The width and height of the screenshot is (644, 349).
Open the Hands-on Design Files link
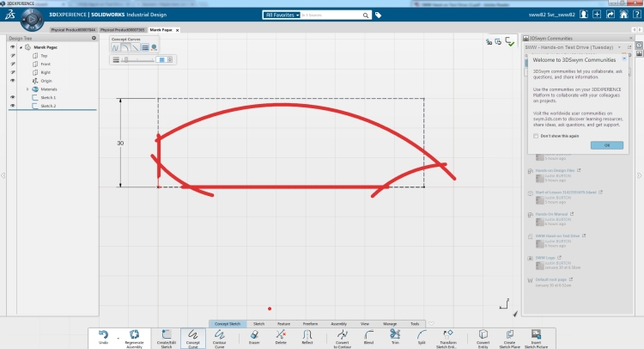pyautogui.click(x=555, y=170)
